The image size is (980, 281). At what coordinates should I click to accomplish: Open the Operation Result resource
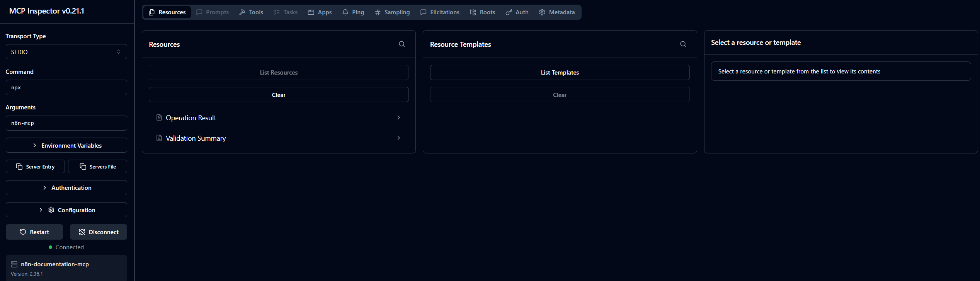pos(279,118)
